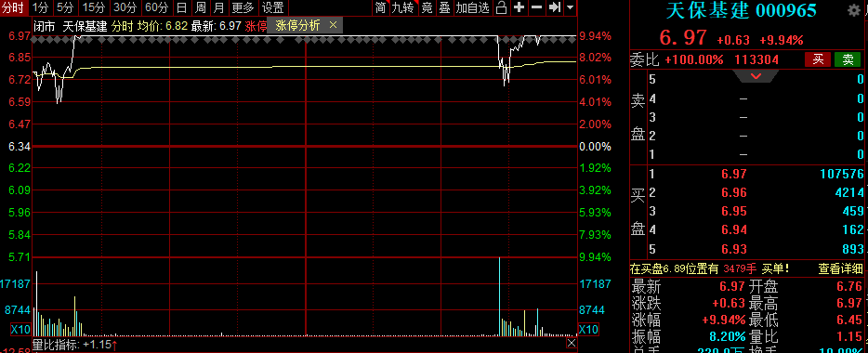Click buy level 1 price 6.97

coord(733,175)
